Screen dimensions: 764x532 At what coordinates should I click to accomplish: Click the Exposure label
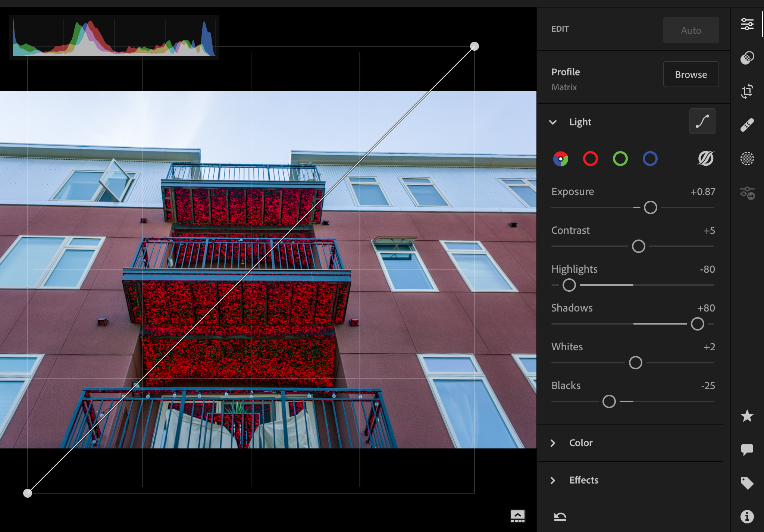573,192
